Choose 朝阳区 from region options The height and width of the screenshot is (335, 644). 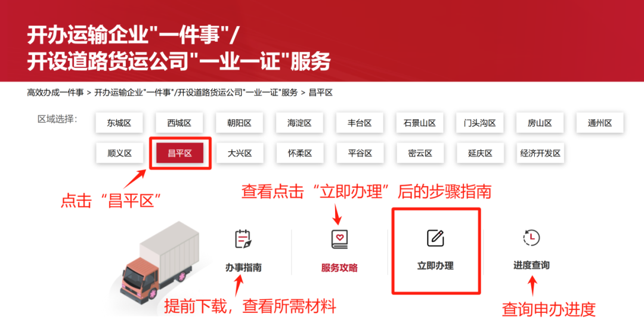[x=239, y=123]
